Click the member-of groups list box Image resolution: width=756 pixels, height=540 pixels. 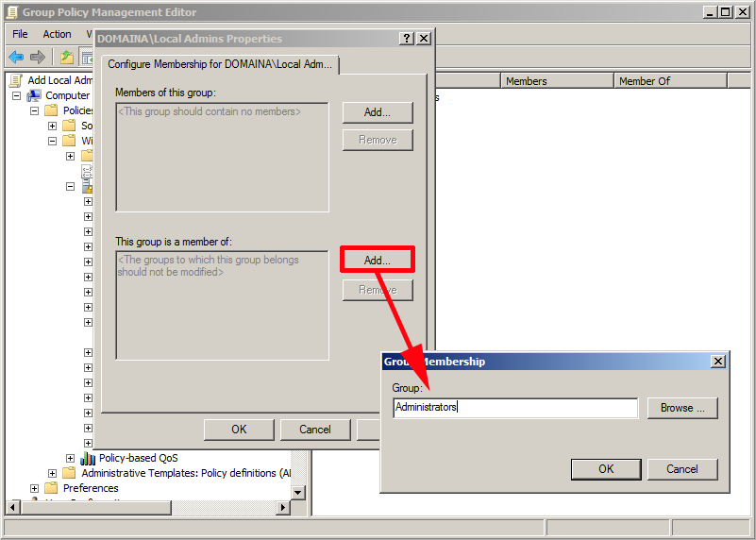pyautogui.click(x=222, y=305)
